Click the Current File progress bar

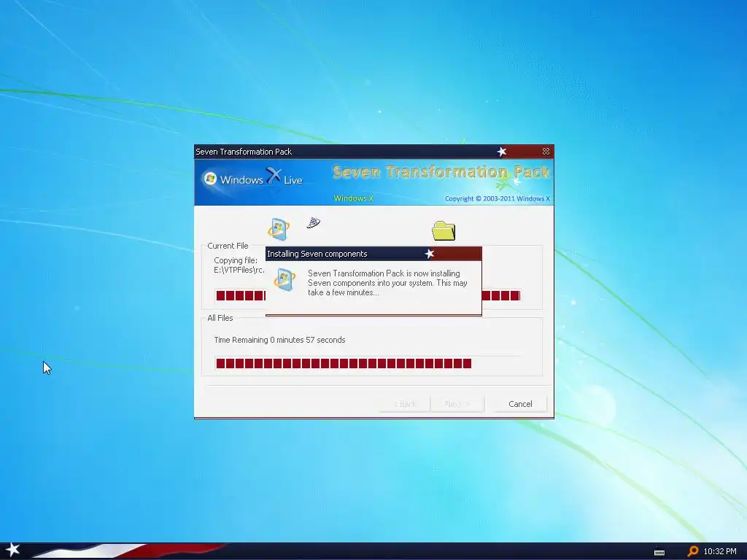[368, 296]
